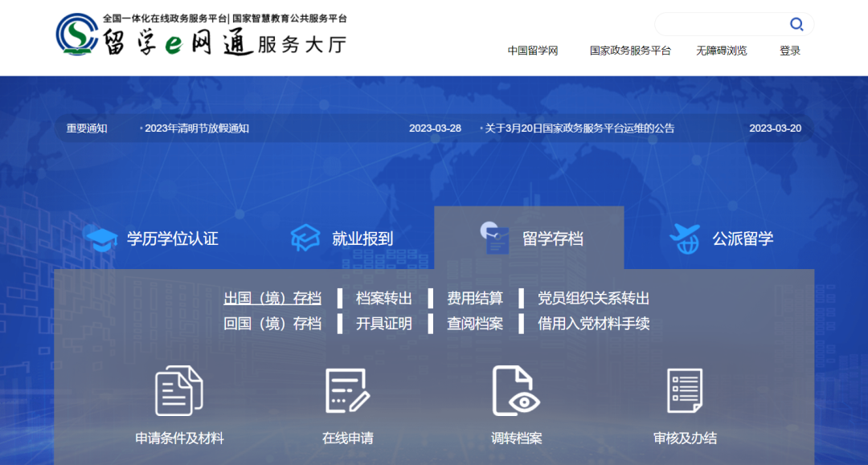Open 无障碍浏览 accessibility mode
This screenshot has height=465, width=868.
click(721, 50)
